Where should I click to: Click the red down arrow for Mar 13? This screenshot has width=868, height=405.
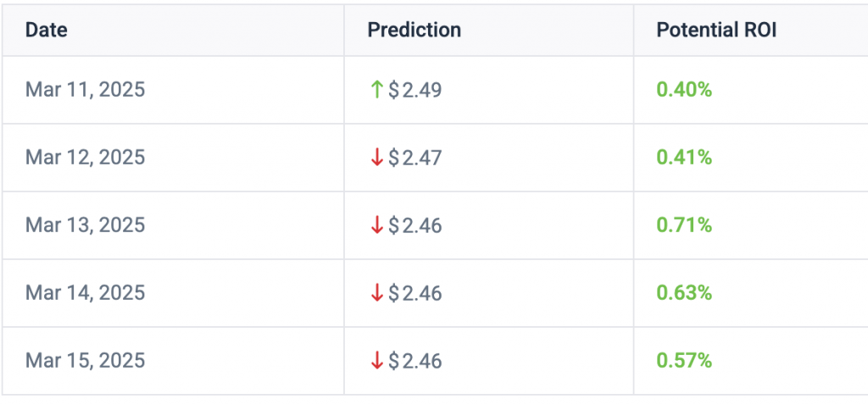click(377, 225)
